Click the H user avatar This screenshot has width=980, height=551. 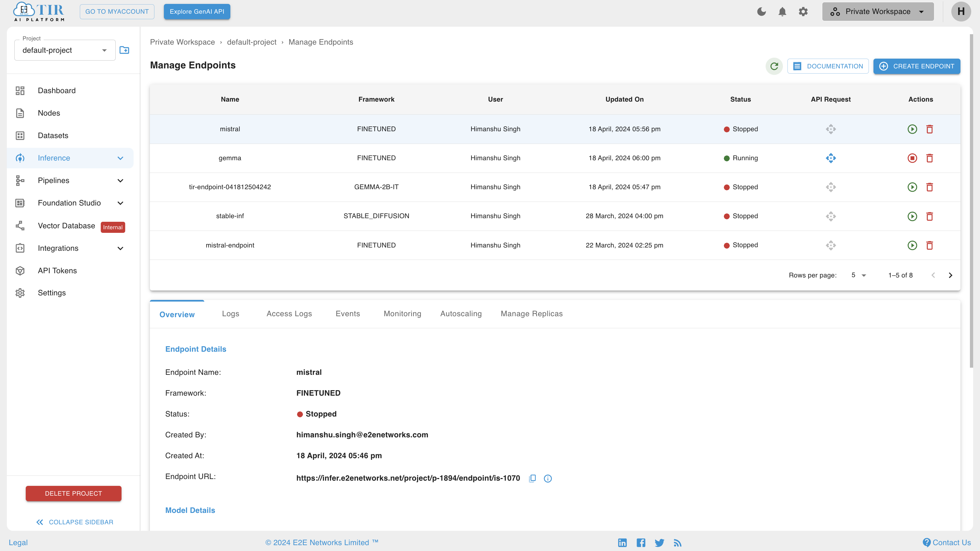point(961,11)
